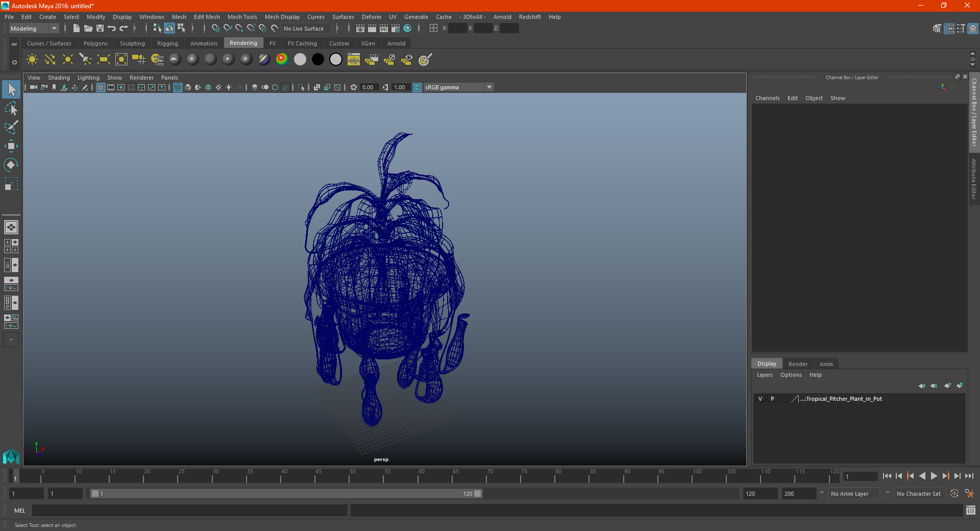
Task: Toggle the viewport grid display button
Action: click(101, 87)
